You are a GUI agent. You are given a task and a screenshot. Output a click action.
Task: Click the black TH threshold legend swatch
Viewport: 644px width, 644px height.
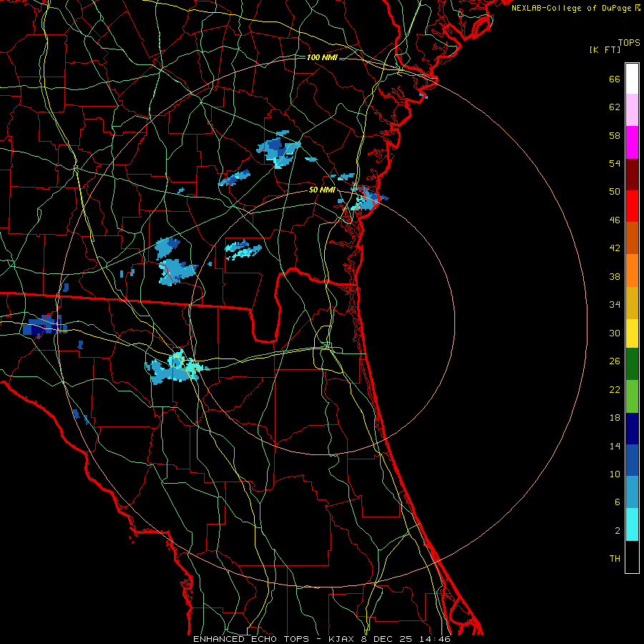coord(632,557)
